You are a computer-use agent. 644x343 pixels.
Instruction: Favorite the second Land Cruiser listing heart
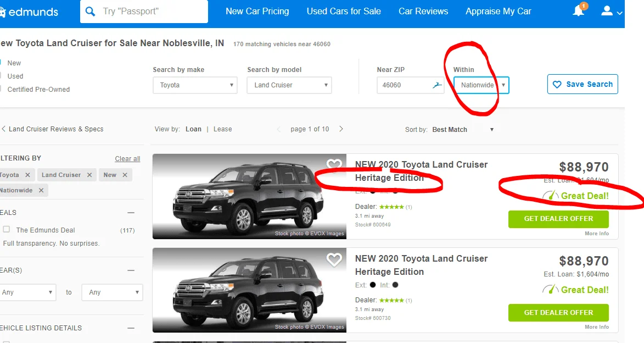334,259
